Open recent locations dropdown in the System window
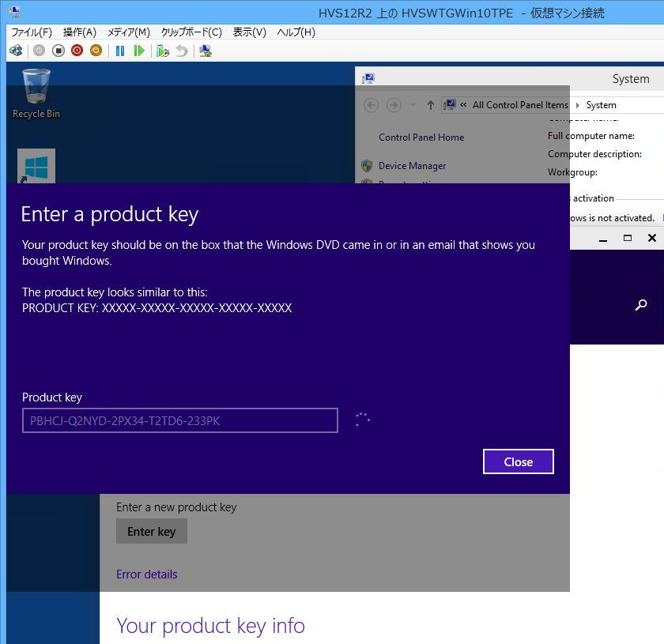 click(413, 105)
